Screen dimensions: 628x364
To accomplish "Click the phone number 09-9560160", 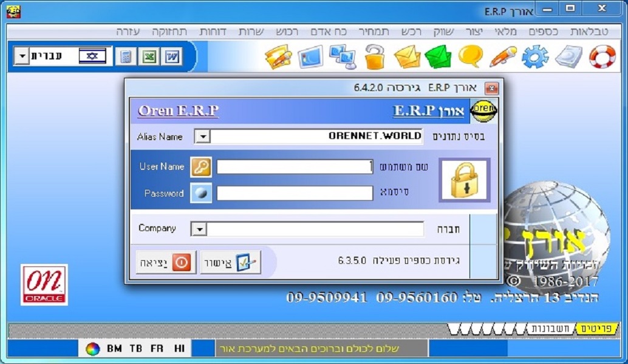I will coord(417,298).
